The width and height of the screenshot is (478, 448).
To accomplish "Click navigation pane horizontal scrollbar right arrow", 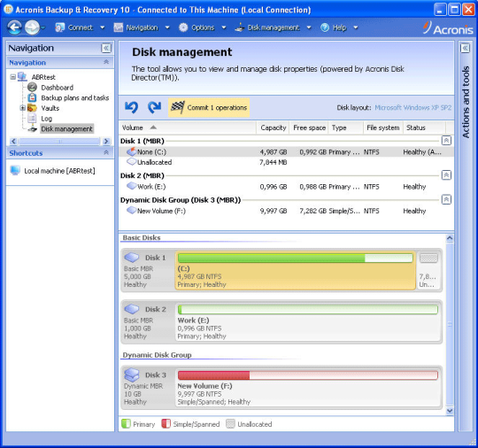I will 106,141.
